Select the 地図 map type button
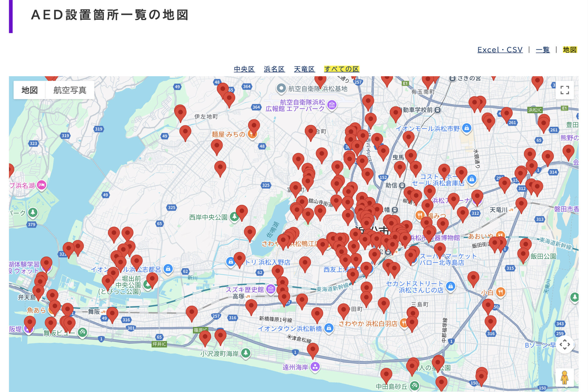Image resolution: width=588 pixels, height=392 pixels. [30, 90]
